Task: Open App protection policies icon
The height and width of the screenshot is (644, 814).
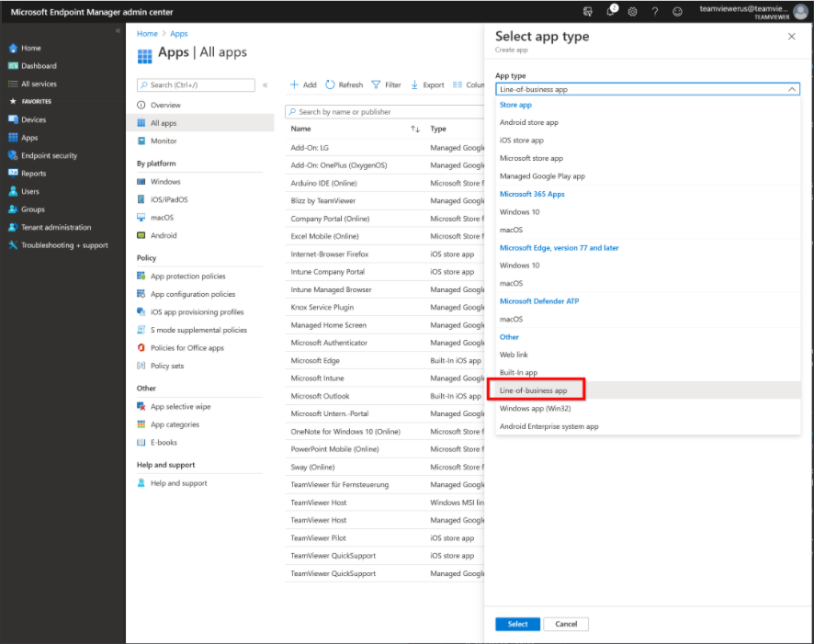Action: click(x=141, y=276)
